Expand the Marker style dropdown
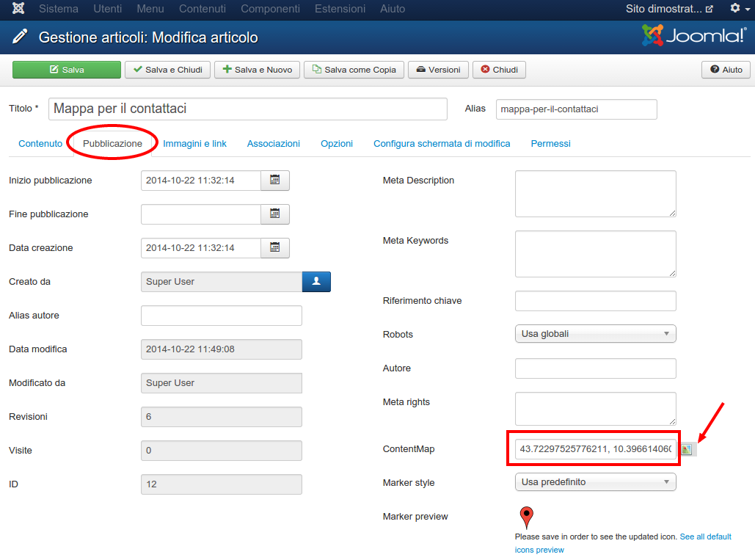 tap(595, 482)
